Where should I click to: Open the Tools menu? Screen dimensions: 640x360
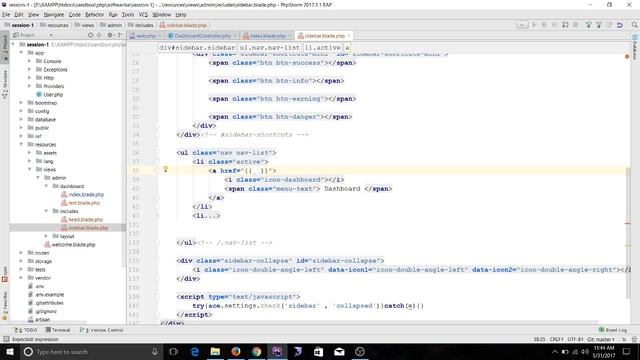(128, 15)
